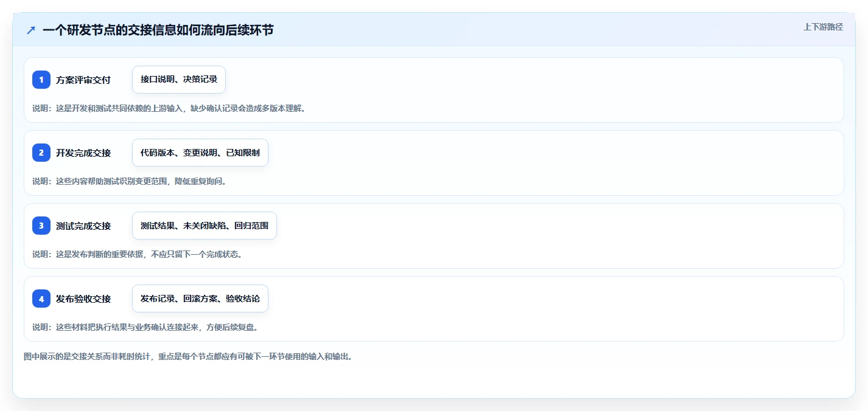This screenshot has height=411, width=868.
Task: Click the 代码版本、变更说明、已知限制 chip
Action: (200, 153)
